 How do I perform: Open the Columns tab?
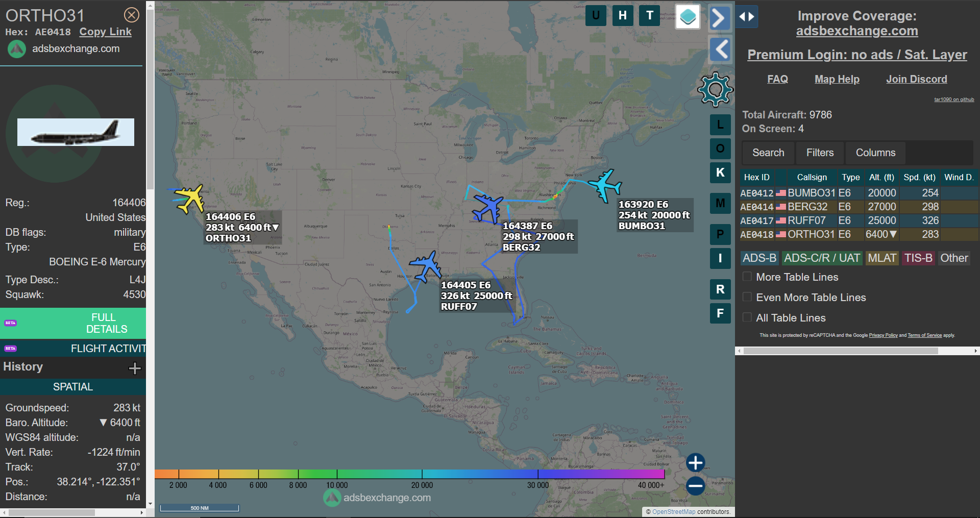875,153
